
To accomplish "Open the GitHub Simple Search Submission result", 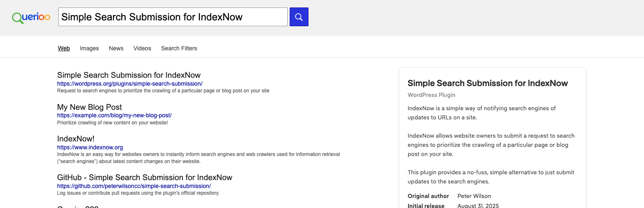I will point(145,178).
